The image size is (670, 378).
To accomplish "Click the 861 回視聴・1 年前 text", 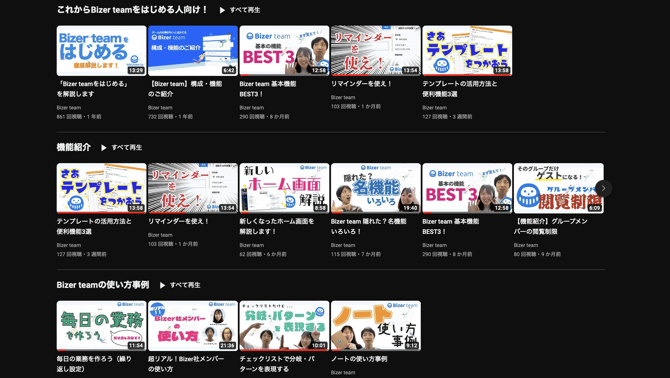I will 79,117.
